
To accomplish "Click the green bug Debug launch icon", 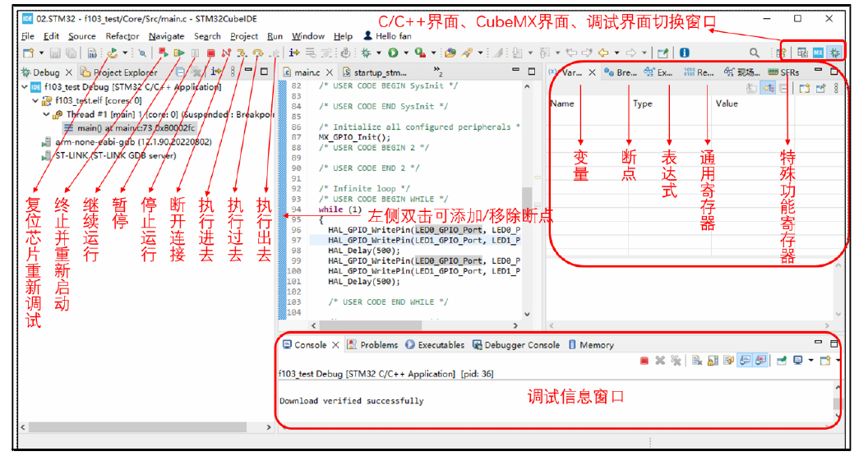I will [x=366, y=53].
